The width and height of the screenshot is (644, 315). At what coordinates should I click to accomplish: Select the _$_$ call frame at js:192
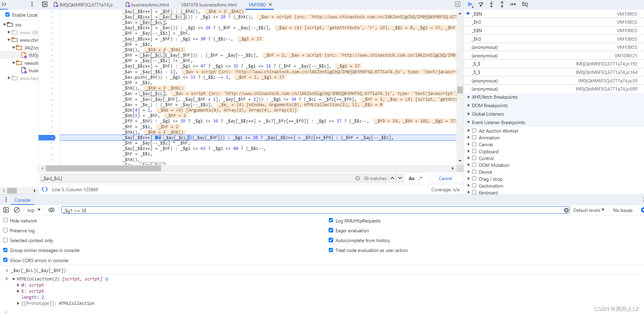tap(554, 64)
